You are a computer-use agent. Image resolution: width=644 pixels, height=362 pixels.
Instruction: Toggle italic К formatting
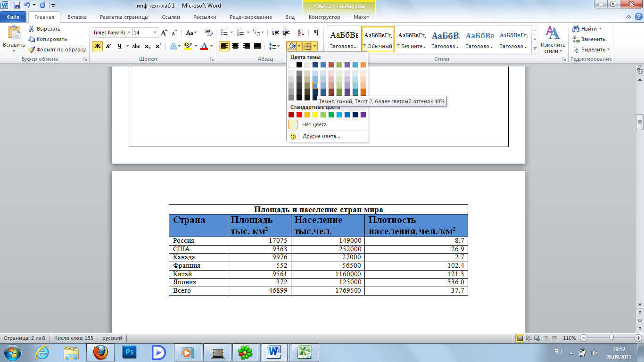(x=108, y=46)
